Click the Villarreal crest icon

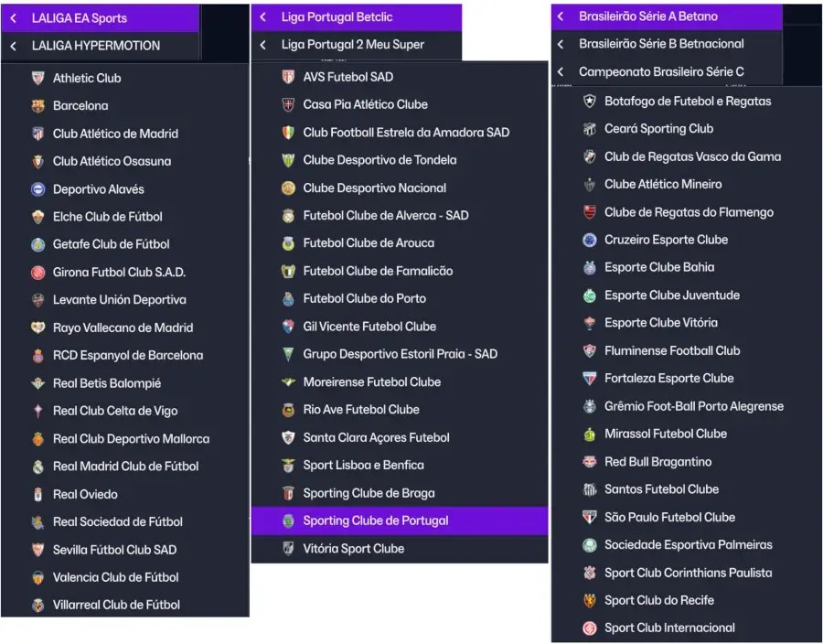coord(37,606)
